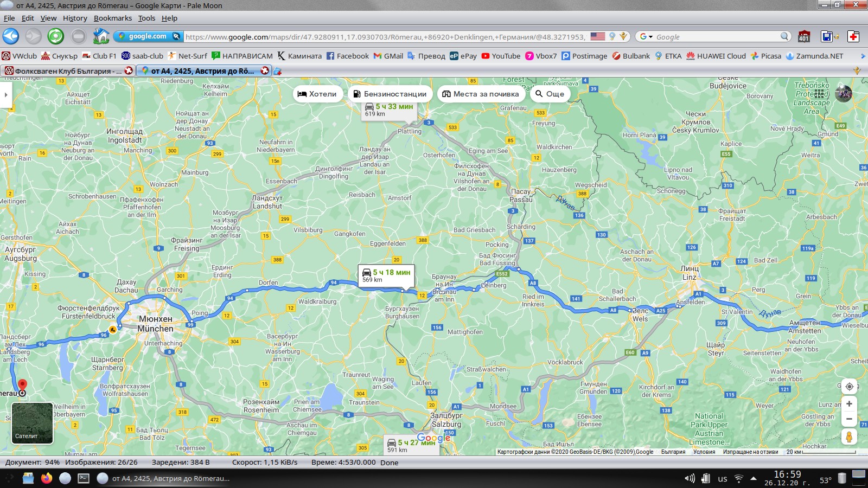Open the Bookmarks menu
The width and height of the screenshot is (868, 488).
[112, 18]
